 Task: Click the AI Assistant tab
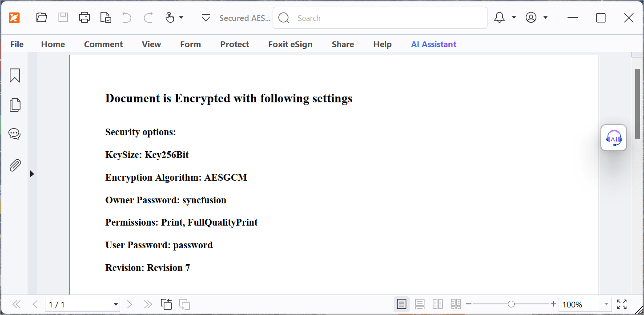tap(434, 44)
